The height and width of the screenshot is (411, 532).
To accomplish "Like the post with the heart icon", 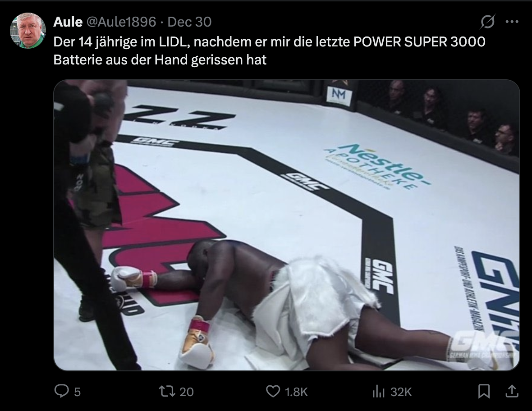I will [273, 391].
